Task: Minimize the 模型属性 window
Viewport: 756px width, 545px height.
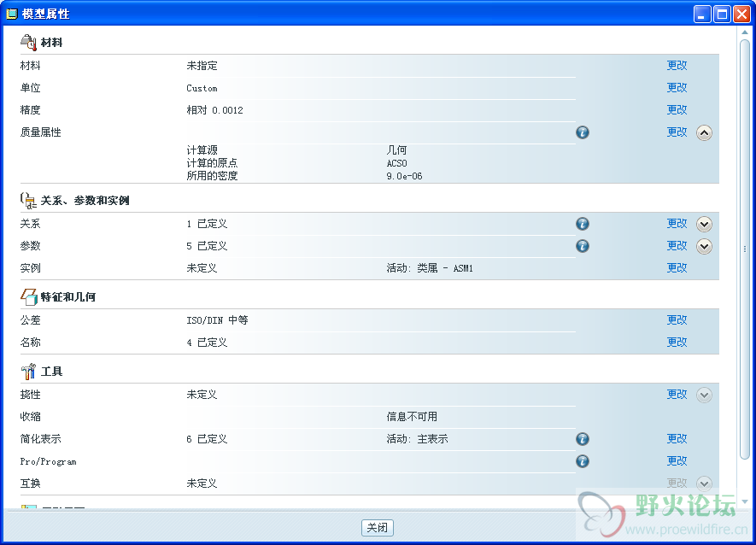Action: (x=702, y=14)
